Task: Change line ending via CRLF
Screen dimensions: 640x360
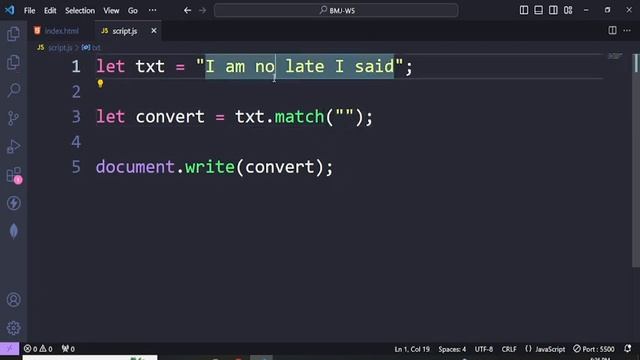Action: [509, 349]
